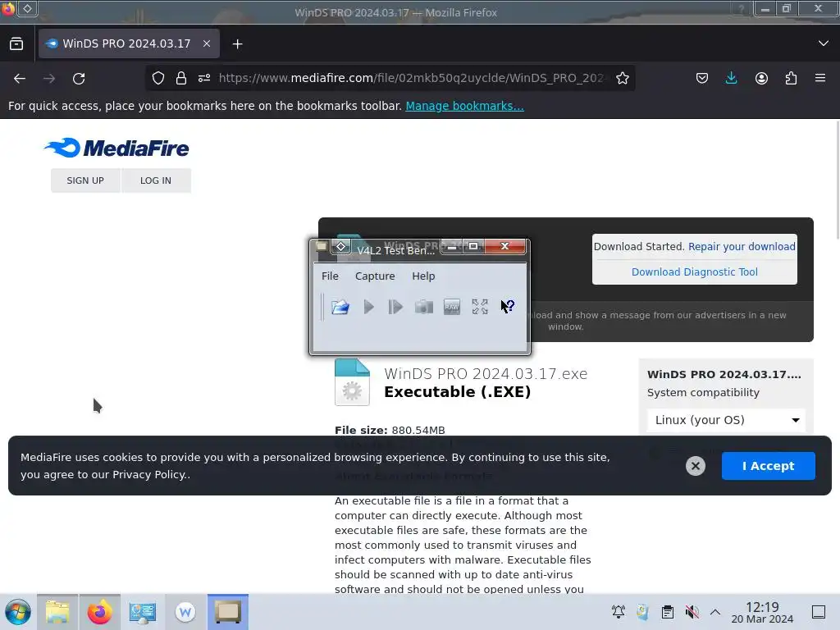Open the W application in taskbar
Screen dimensions: 840x630
[185, 612]
